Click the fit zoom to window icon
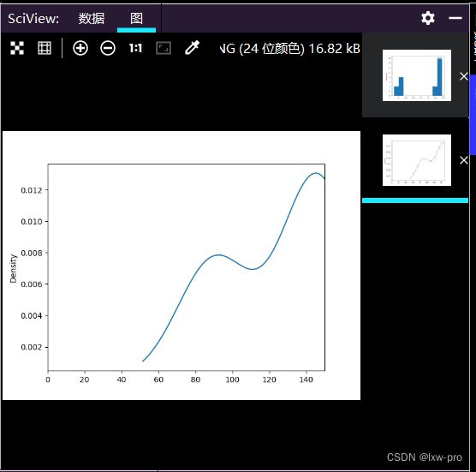This screenshot has height=472, width=476. pos(164,48)
